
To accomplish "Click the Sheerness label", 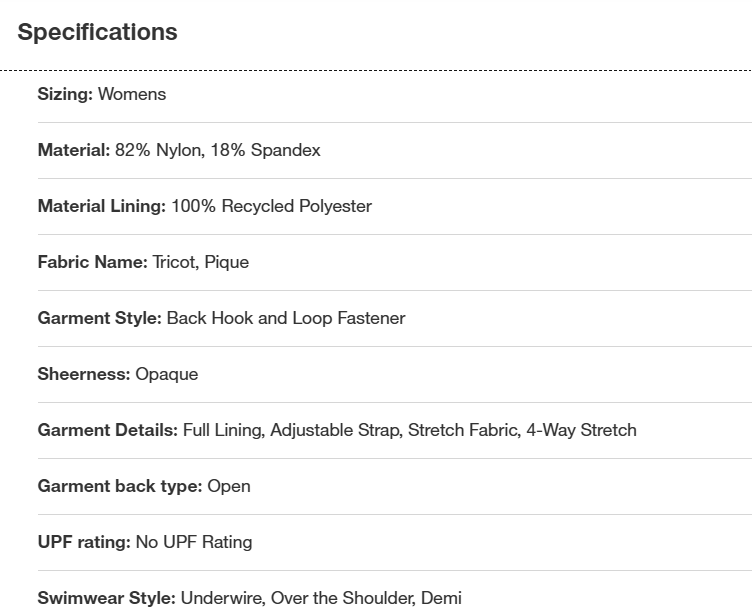I will [x=84, y=374].
